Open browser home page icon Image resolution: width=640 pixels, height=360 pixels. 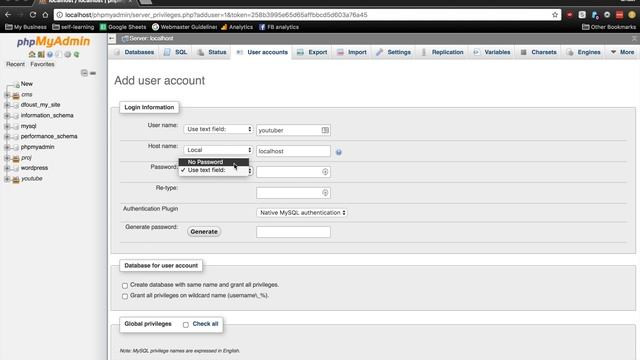coord(45,15)
